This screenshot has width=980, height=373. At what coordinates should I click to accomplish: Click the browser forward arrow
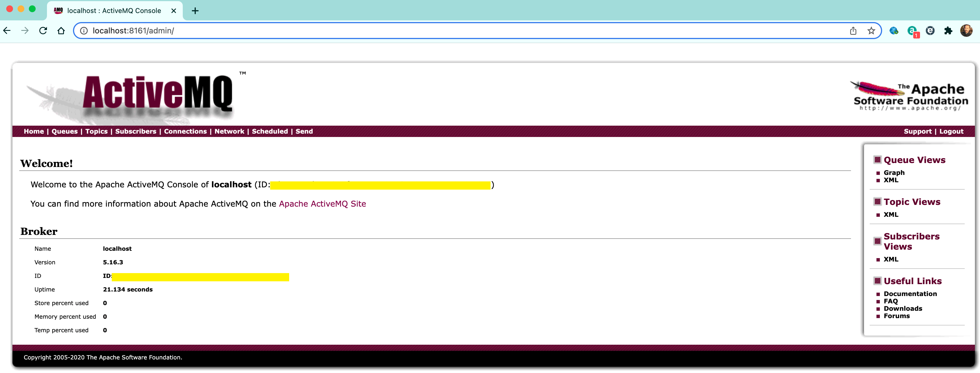point(25,31)
